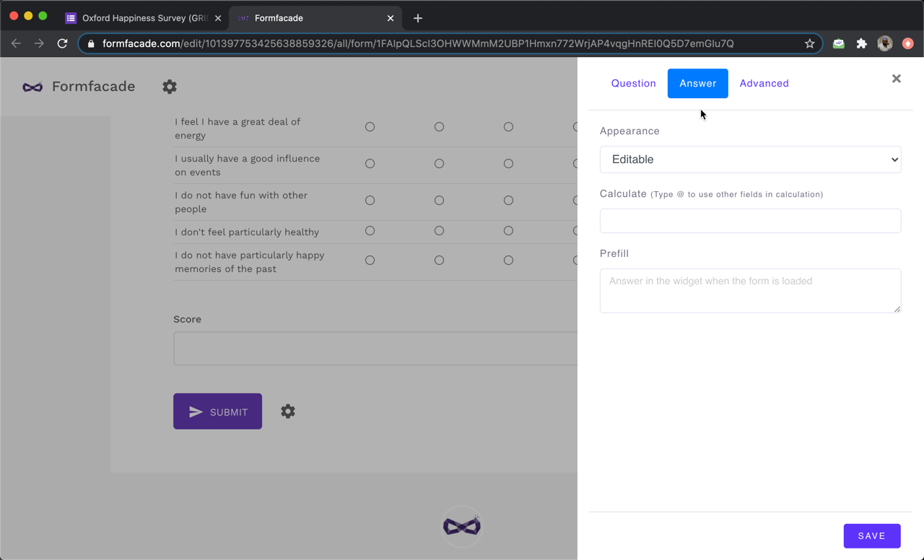Click the Formfacade watermark logo at the bottom
The width and height of the screenshot is (924, 560).
461,526
